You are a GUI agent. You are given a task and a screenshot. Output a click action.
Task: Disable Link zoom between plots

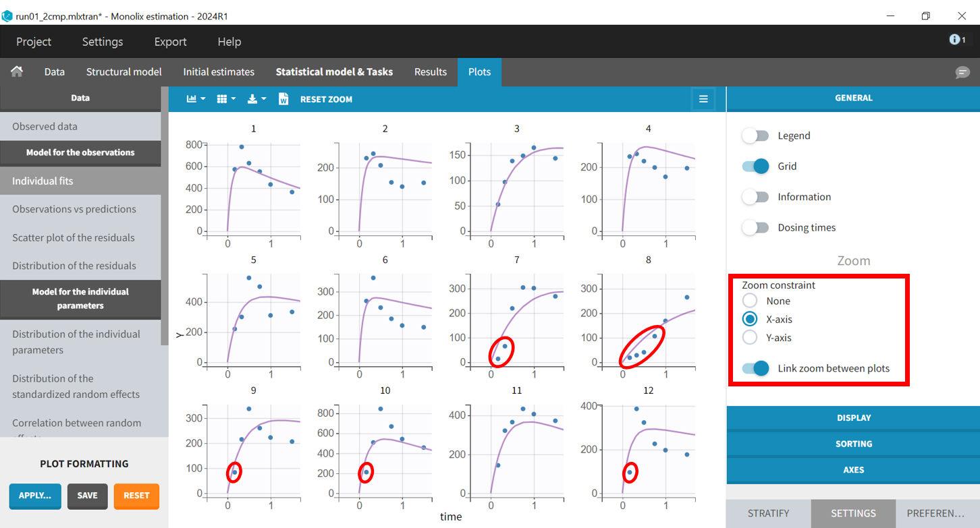pyautogui.click(x=755, y=368)
